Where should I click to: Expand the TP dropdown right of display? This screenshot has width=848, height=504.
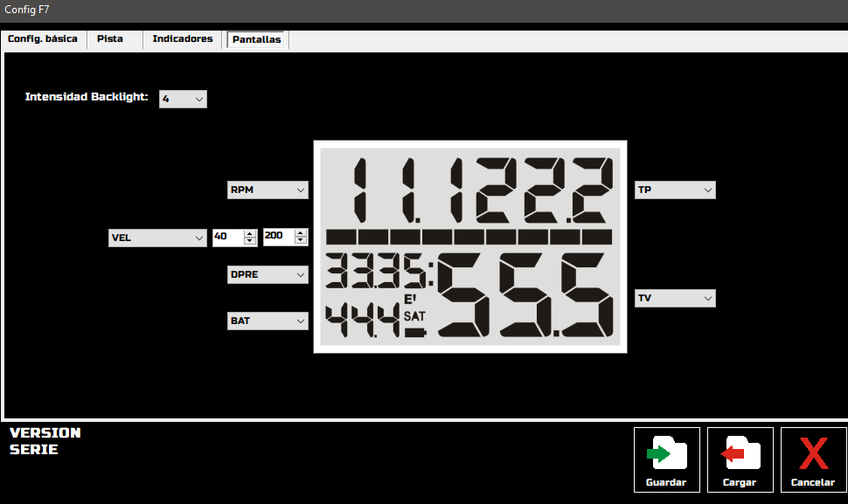point(675,190)
